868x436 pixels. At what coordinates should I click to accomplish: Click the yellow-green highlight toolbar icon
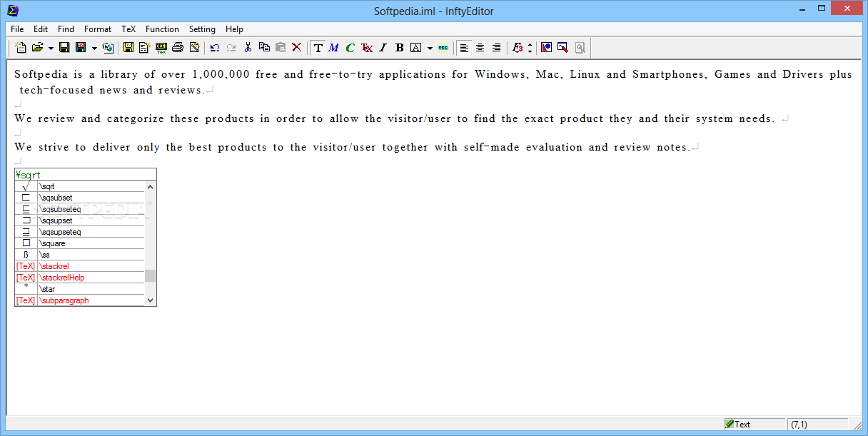point(443,48)
